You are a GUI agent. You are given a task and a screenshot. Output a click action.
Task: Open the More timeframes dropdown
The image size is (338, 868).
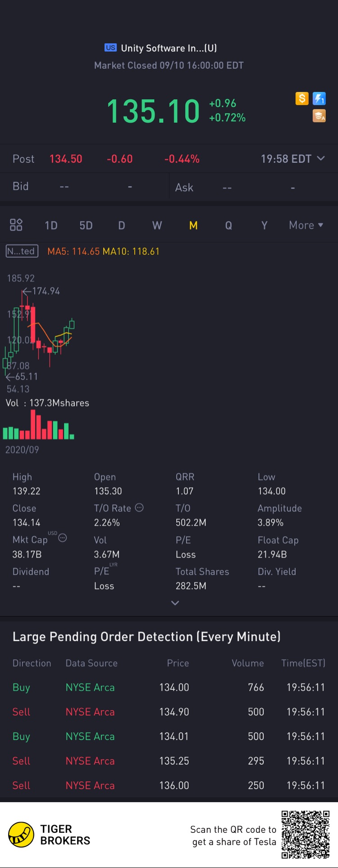pyautogui.click(x=306, y=225)
